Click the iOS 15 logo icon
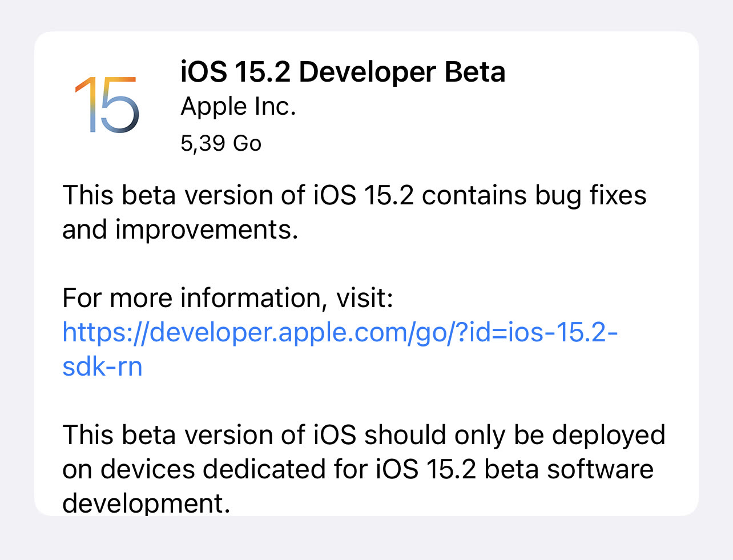The width and height of the screenshot is (733, 560). 107,104
